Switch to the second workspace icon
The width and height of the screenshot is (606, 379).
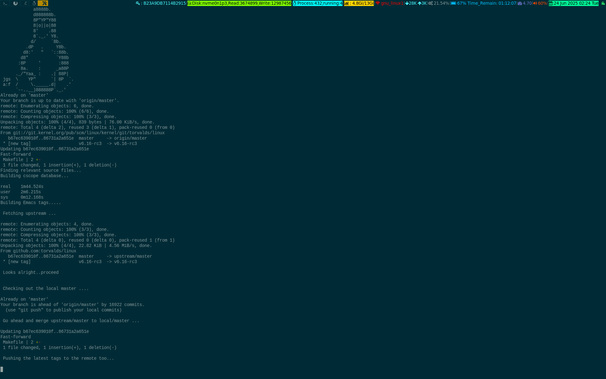click(15, 3)
